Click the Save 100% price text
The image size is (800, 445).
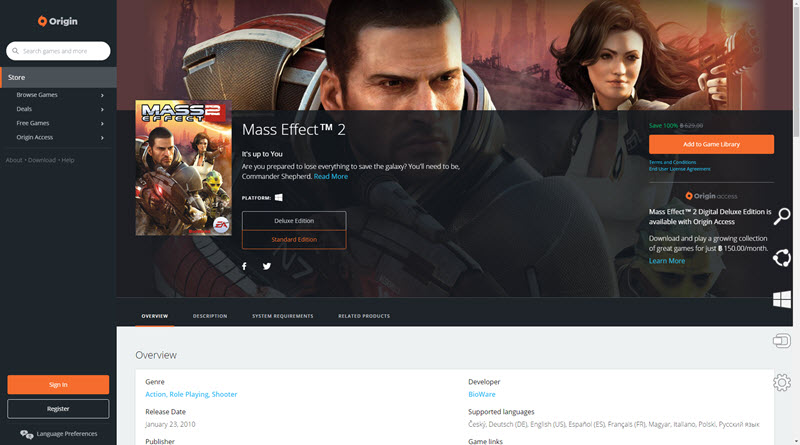(x=663, y=126)
